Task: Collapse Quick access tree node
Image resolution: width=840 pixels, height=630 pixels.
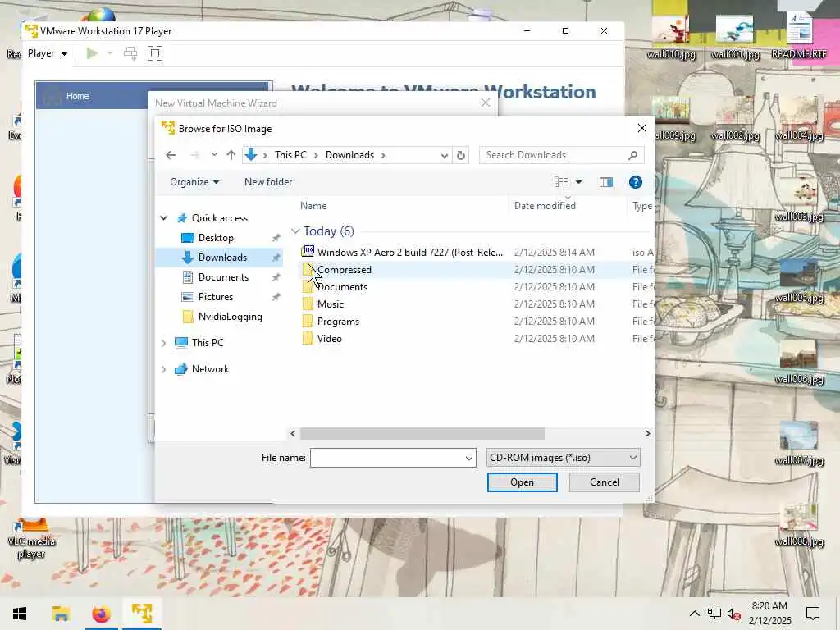Action: pos(164,218)
